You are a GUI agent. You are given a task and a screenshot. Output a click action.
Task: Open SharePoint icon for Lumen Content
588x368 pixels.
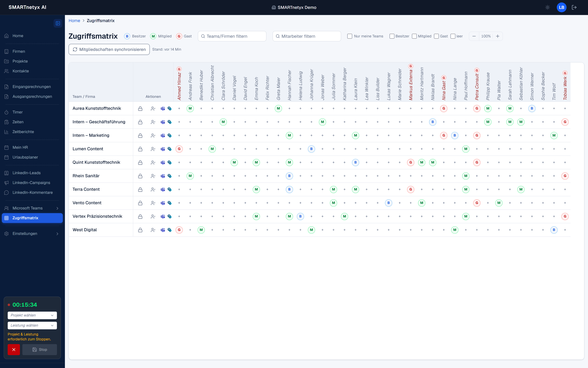click(170, 149)
